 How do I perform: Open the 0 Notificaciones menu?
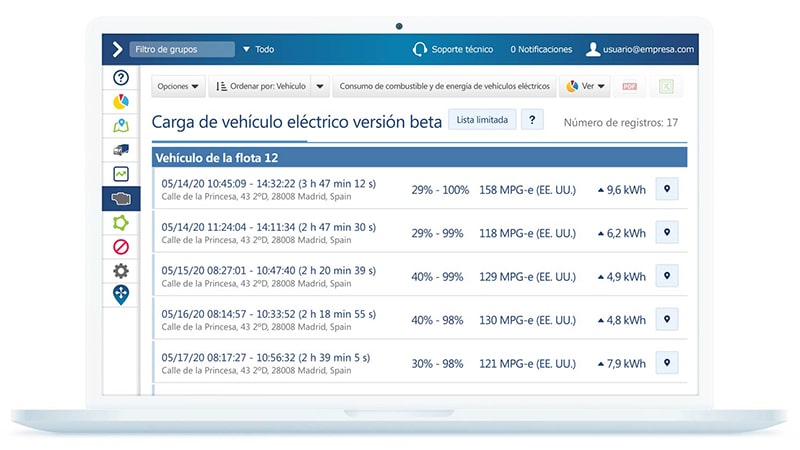(541, 49)
